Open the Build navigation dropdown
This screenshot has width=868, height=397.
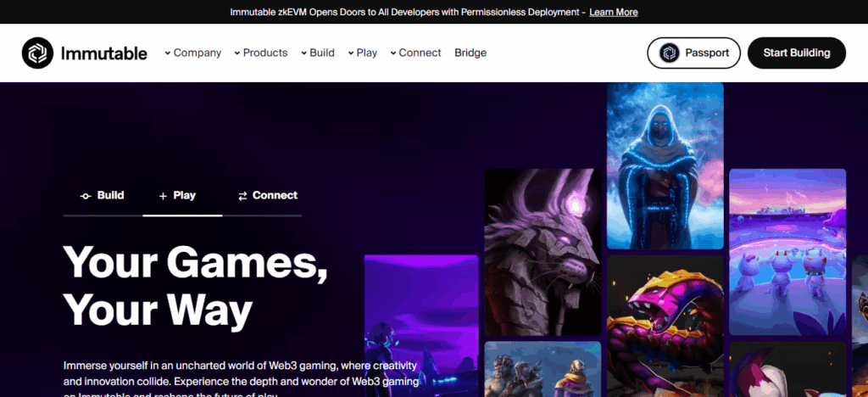318,53
